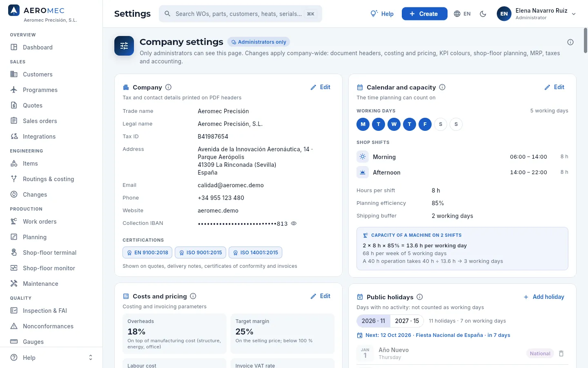Image resolution: width=588 pixels, height=368 pixels.
Task: Click the Administrators only badge
Action: tap(258, 42)
